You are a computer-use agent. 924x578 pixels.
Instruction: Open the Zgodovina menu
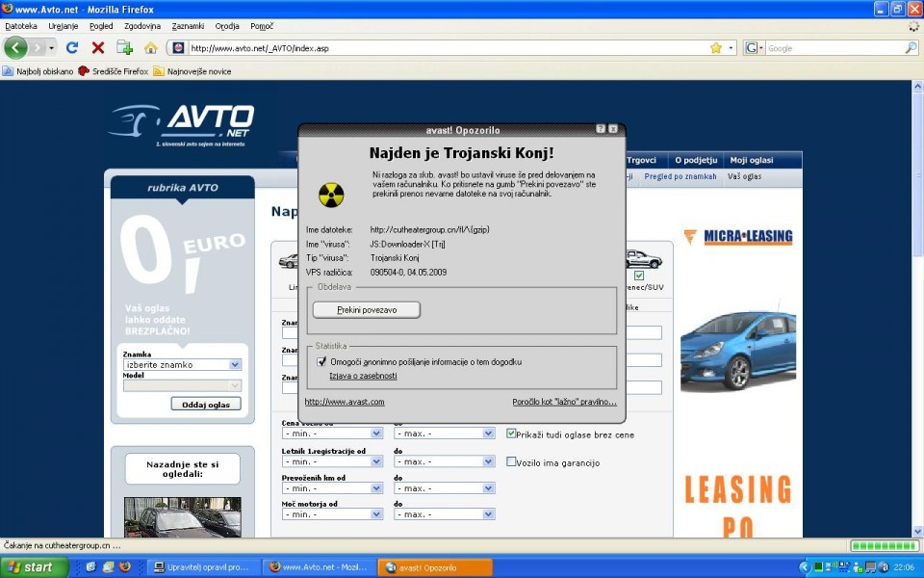142,26
